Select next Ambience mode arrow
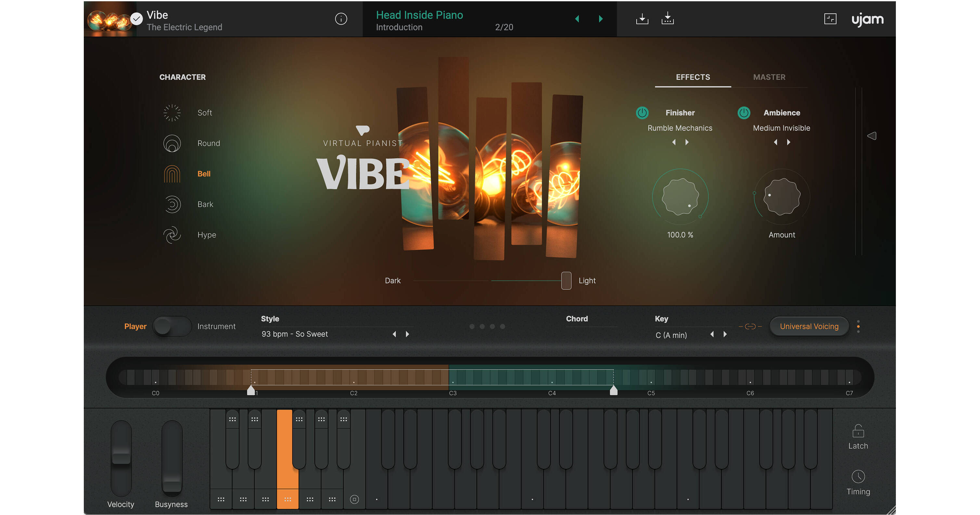Screen dimensions: 980x515 788,142
